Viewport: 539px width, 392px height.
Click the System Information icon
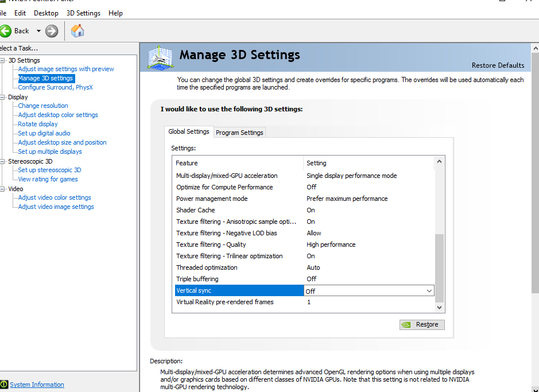(4, 385)
